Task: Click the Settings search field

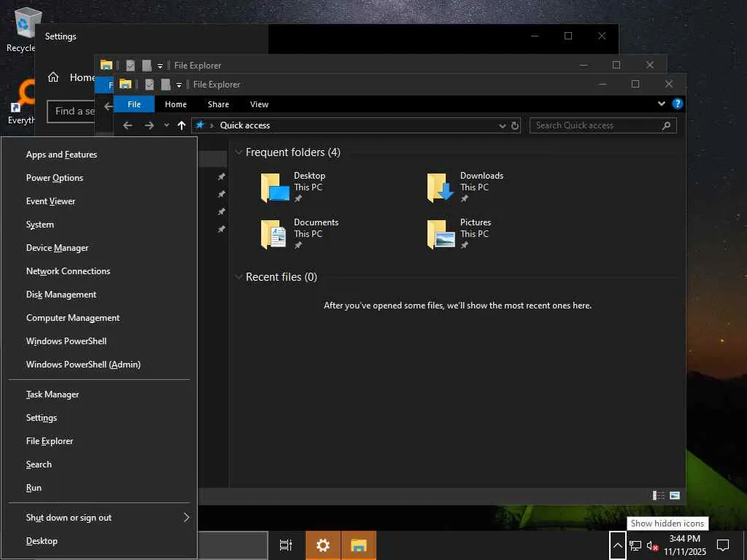Action: 71,112
